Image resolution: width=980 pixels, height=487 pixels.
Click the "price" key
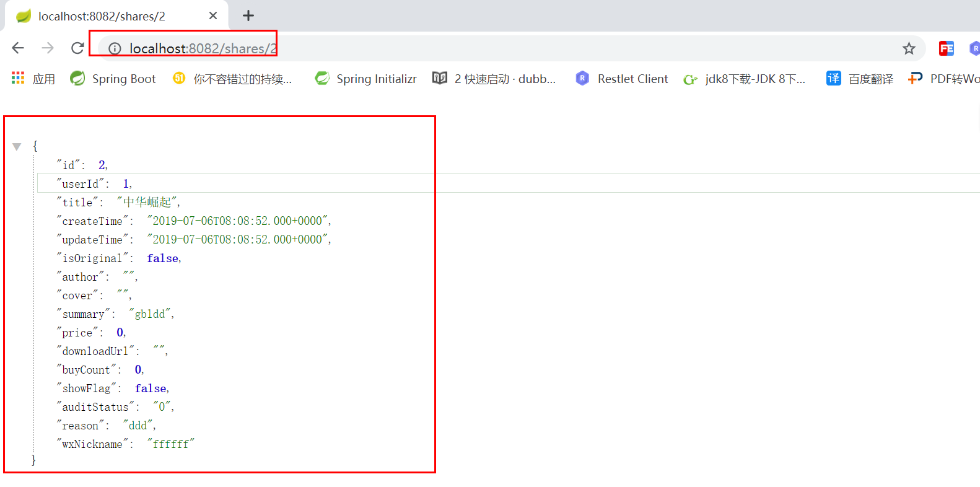pos(77,332)
